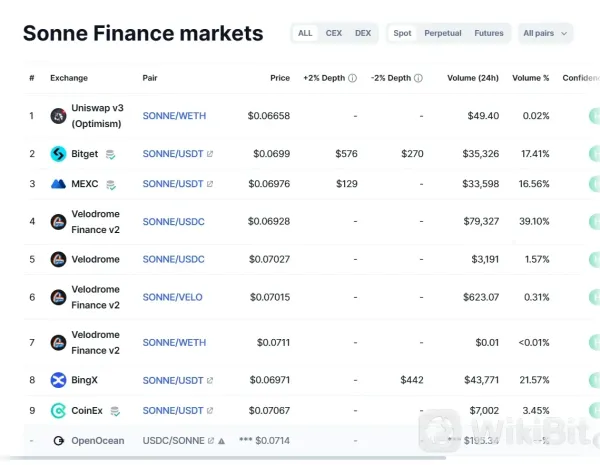Click the Uniswap v3 exchange logo
Image resolution: width=600 pixels, height=465 pixels.
58,116
